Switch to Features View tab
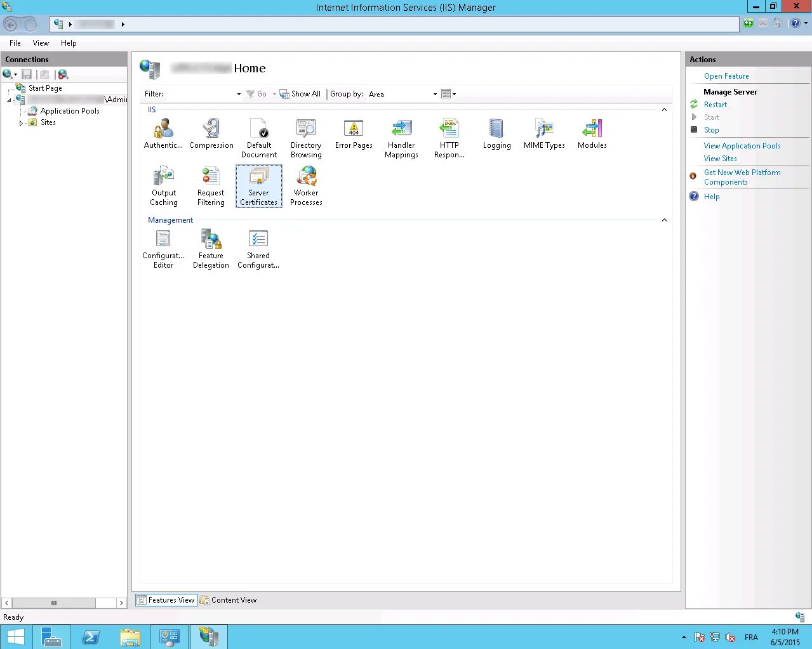 tap(166, 600)
